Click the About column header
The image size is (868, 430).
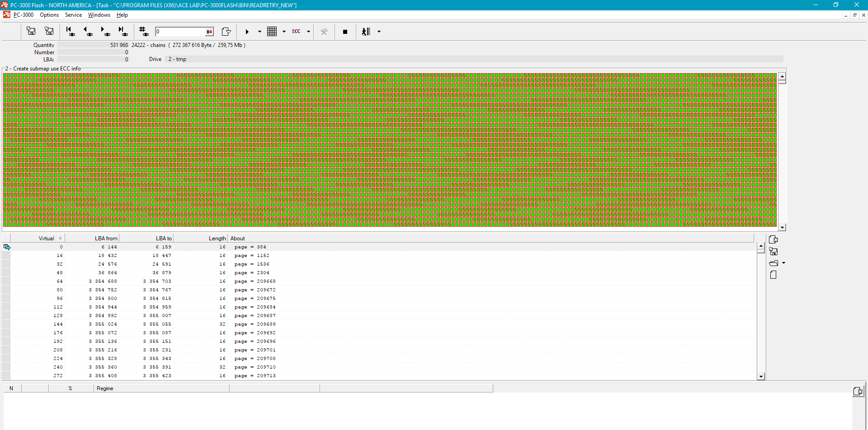[491, 238]
